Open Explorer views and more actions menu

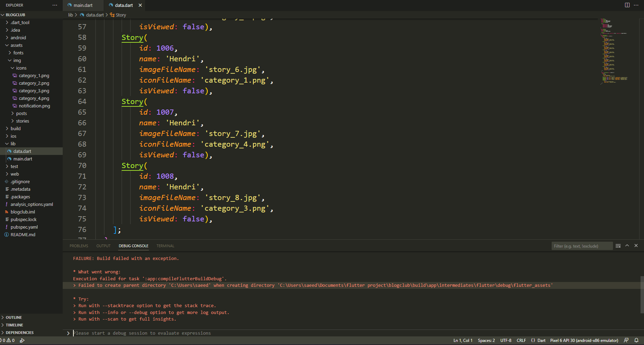point(55,5)
